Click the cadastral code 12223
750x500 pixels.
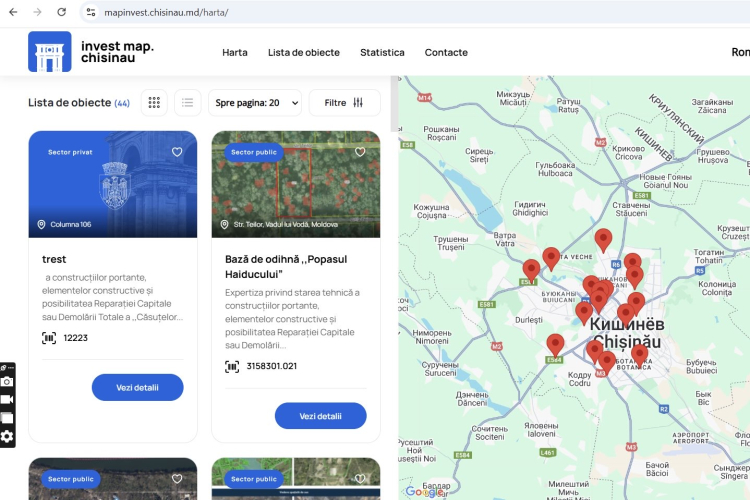[76, 338]
